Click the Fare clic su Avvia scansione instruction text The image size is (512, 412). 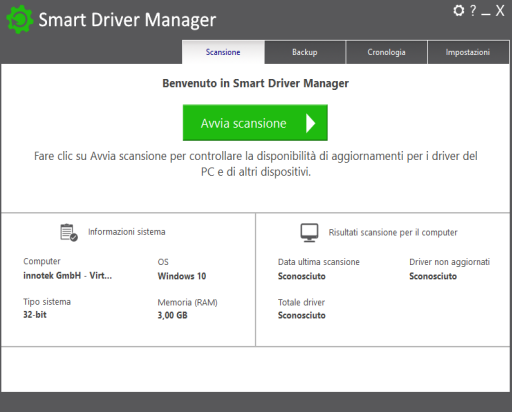[256, 164]
